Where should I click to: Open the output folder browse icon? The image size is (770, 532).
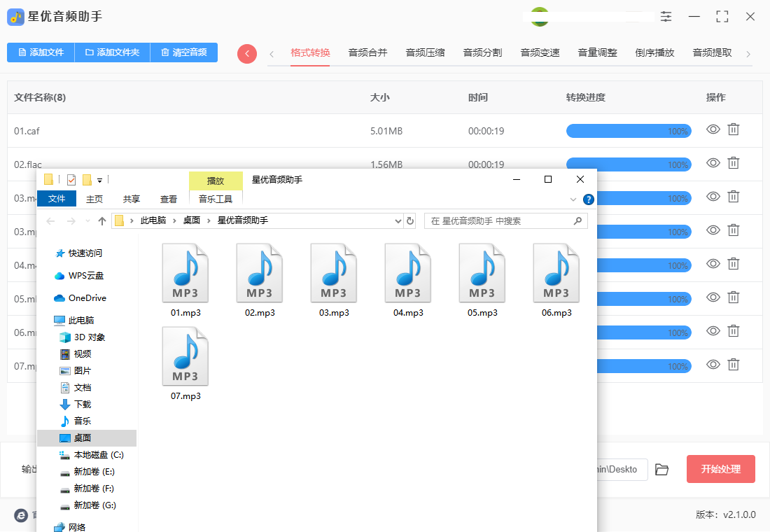(x=661, y=470)
